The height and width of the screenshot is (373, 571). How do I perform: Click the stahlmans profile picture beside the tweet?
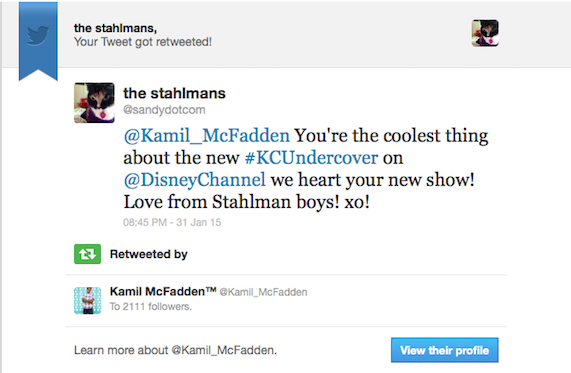pos(94,103)
